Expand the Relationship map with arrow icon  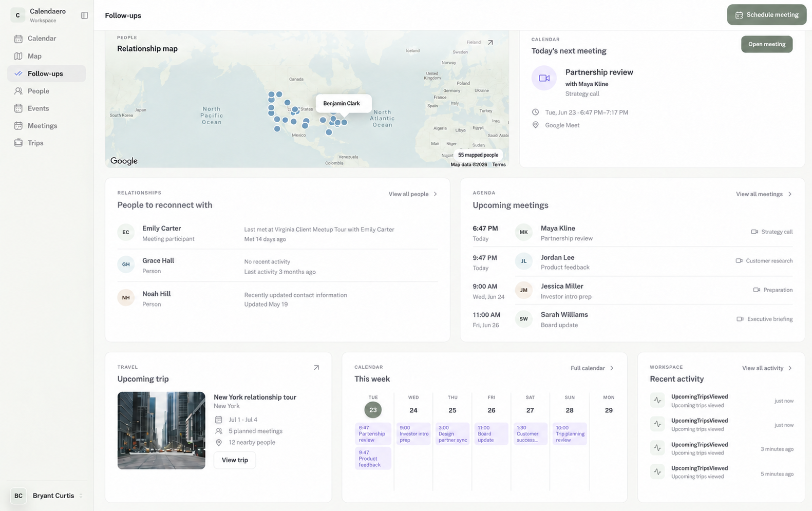pos(490,43)
